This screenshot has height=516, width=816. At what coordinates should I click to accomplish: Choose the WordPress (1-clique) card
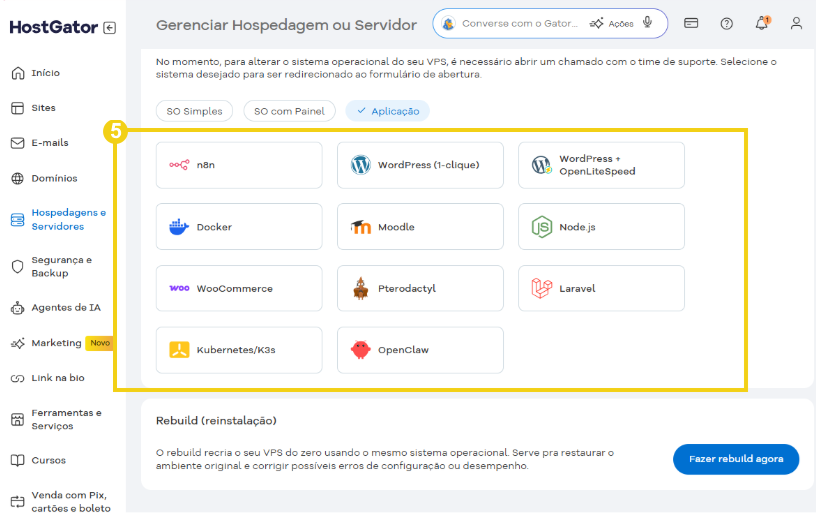(x=420, y=165)
